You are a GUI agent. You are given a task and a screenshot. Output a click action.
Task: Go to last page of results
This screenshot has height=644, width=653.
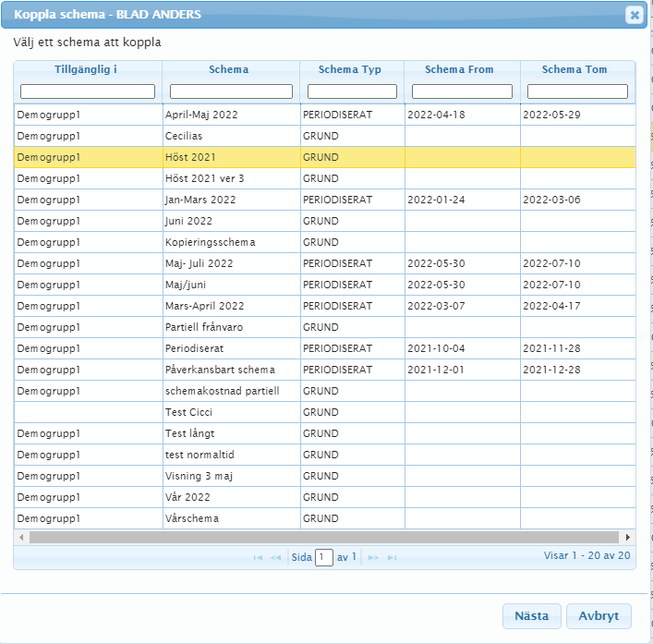[392, 557]
